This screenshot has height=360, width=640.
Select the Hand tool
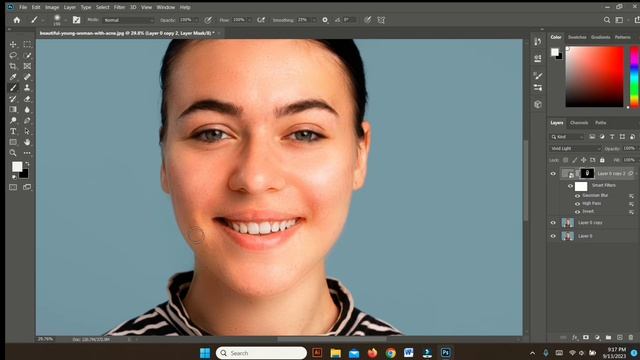pyautogui.click(x=27, y=142)
